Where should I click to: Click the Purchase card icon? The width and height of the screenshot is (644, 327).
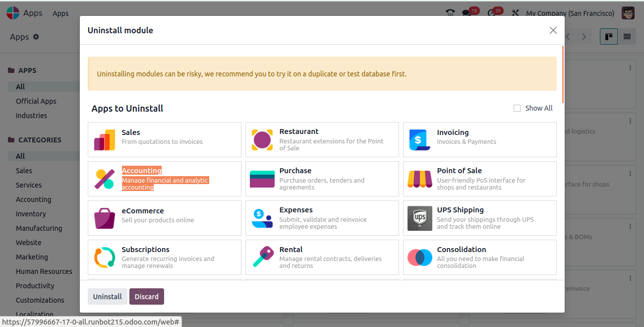[262, 179]
